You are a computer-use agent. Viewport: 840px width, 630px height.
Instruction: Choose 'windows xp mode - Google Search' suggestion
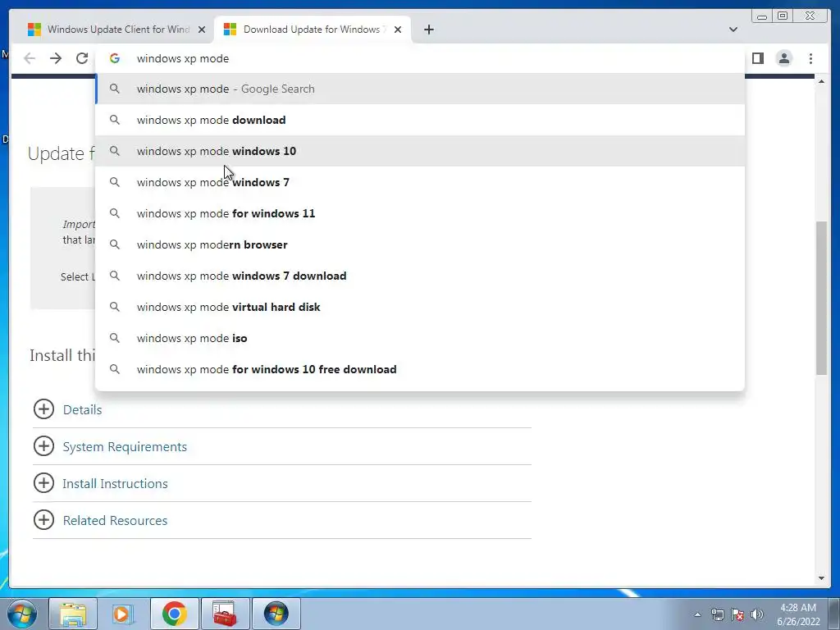tap(420, 89)
